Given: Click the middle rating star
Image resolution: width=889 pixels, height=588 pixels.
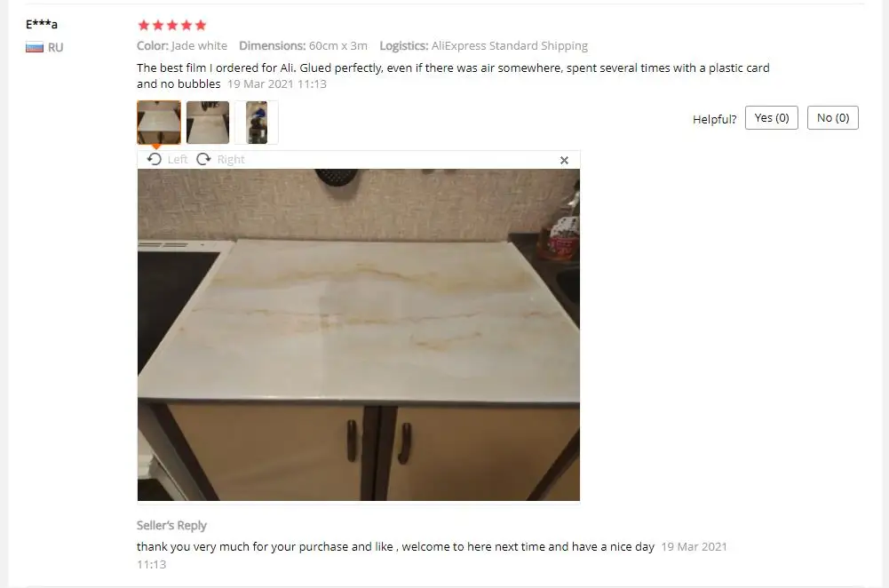Looking at the screenshot, I should [x=172, y=25].
